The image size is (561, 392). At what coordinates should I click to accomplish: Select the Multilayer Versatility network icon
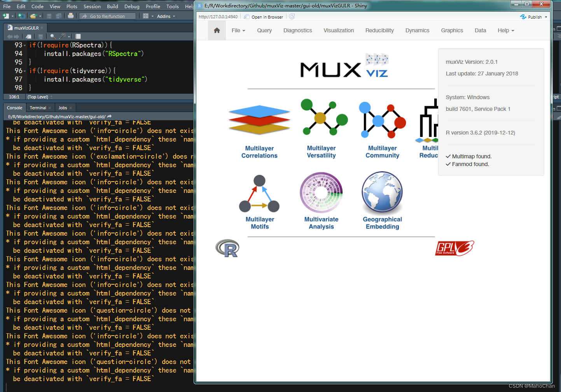pyautogui.click(x=323, y=117)
